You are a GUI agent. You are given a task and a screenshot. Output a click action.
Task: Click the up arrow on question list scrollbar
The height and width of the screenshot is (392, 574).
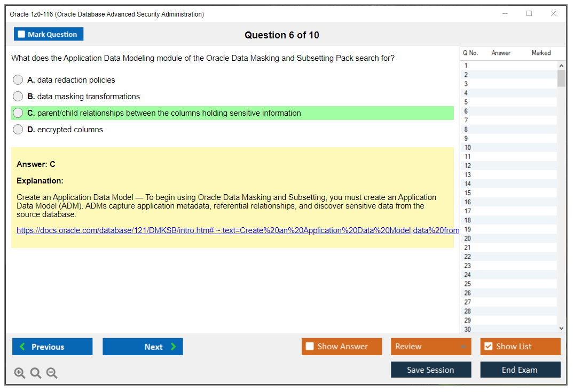[x=561, y=65]
